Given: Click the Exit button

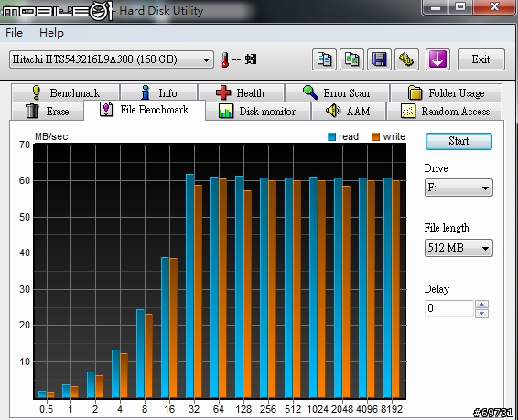Looking at the screenshot, I should point(481,59).
